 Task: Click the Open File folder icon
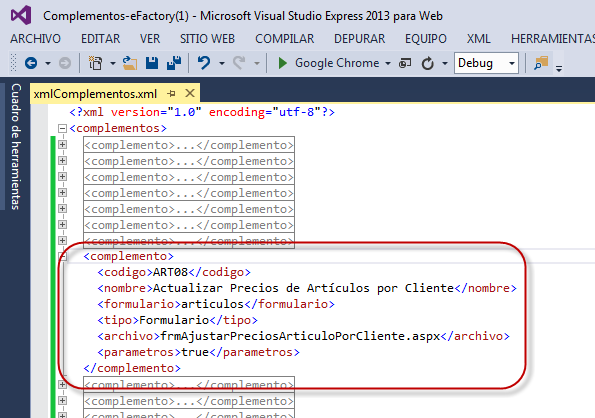click(130, 63)
